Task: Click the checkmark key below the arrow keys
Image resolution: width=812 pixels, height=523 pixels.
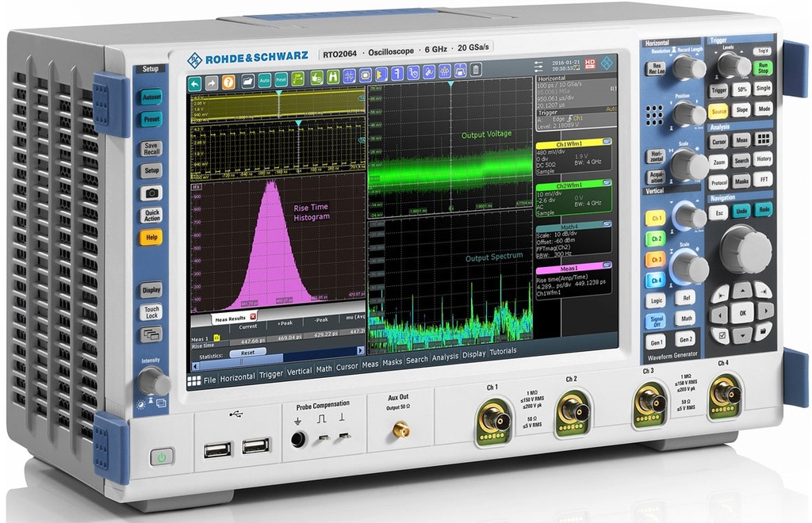Action: click(x=722, y=336)
